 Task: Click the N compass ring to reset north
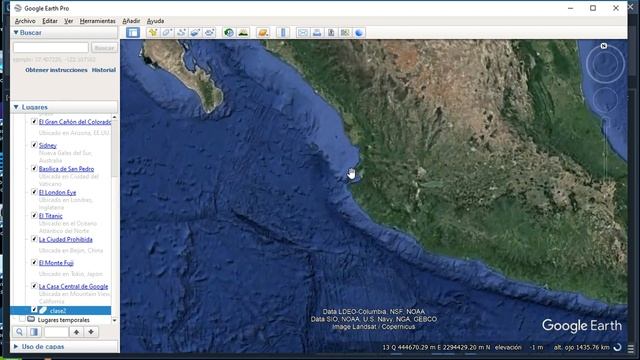coord(604,46)
